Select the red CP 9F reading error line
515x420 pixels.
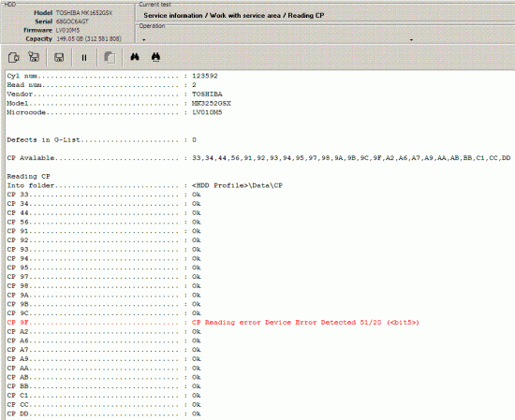[213, 323]
